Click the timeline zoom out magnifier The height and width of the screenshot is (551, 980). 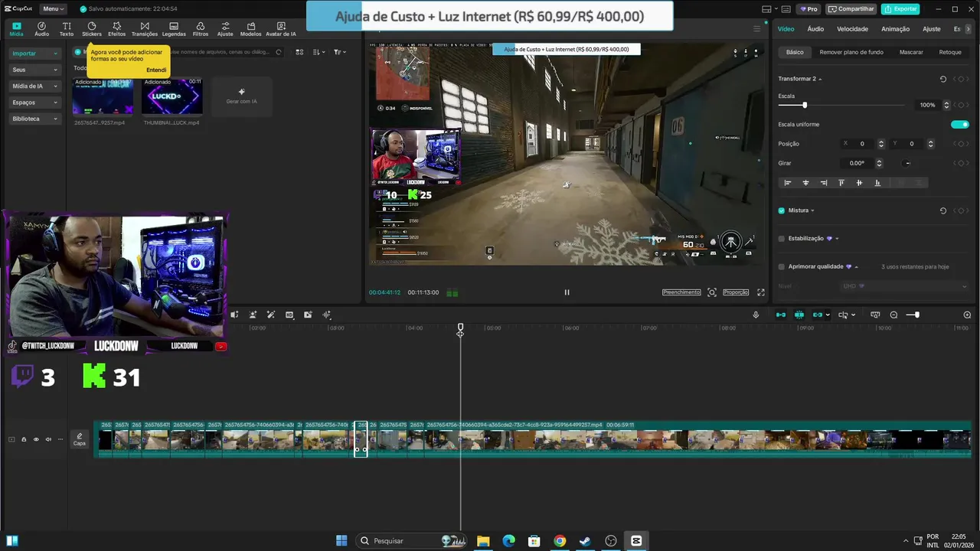point(893,315)
